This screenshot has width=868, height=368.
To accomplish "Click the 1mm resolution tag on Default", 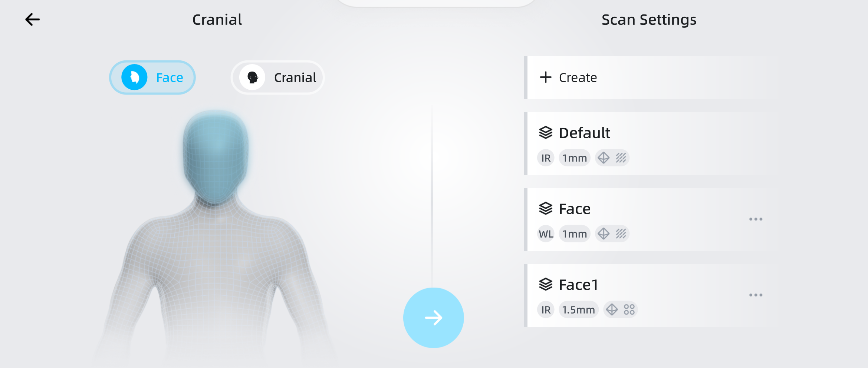I will tap(575, 158).
